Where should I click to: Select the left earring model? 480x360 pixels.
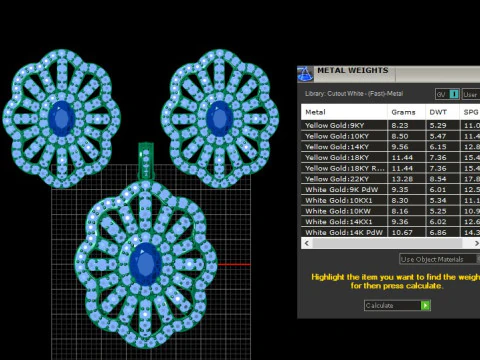[x=62, y=119]
